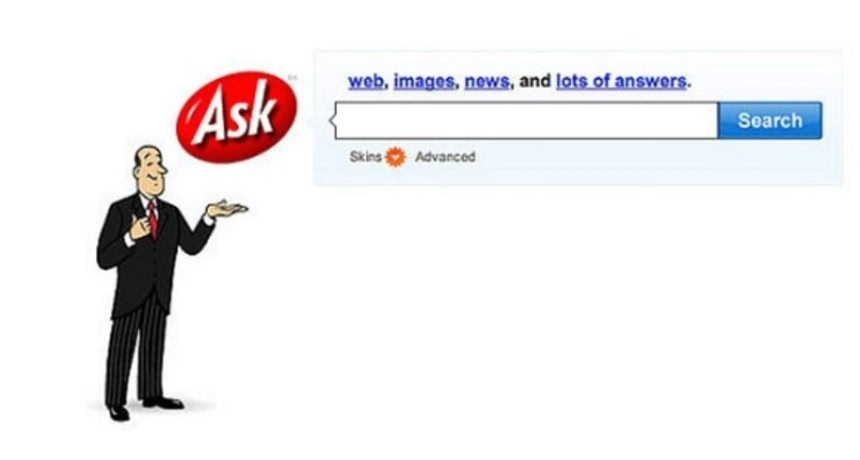Click Jeeves's smiling face
Viewport: 860px width, 460px height.
coord(150,171)
